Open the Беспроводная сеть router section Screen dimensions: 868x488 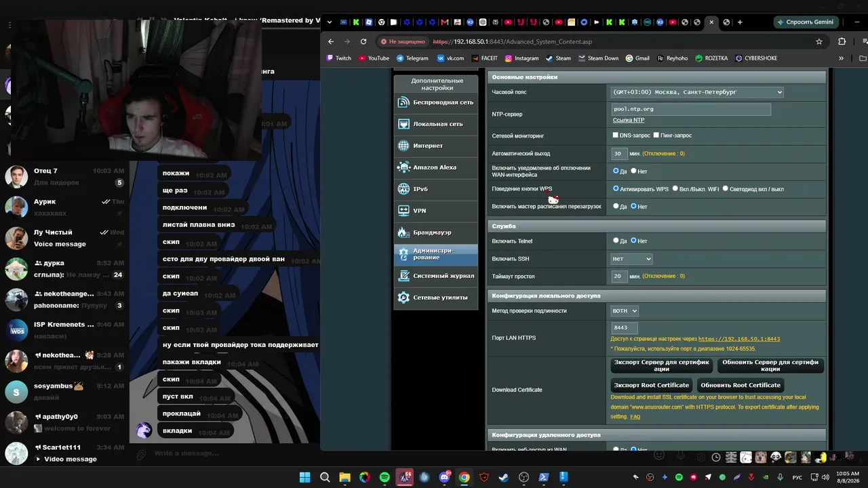tap(436, 102)
